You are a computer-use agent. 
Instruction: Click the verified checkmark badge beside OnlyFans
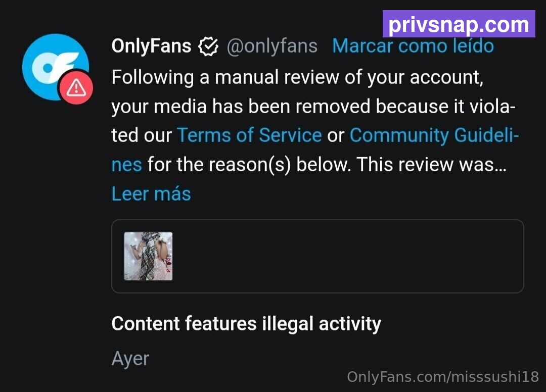[208, 46]
